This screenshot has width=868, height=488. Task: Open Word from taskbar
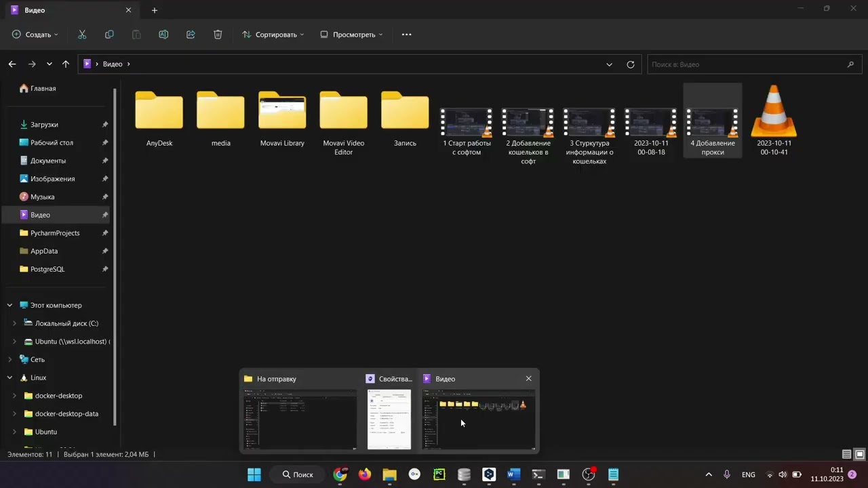coord(513,474)
